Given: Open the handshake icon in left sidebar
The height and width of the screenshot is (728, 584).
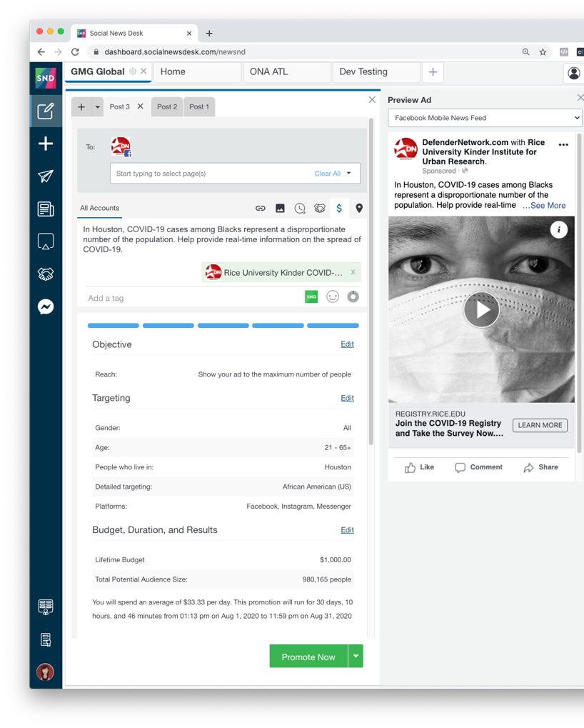Looking at the screenshot, I should click(x=46, y=274).
